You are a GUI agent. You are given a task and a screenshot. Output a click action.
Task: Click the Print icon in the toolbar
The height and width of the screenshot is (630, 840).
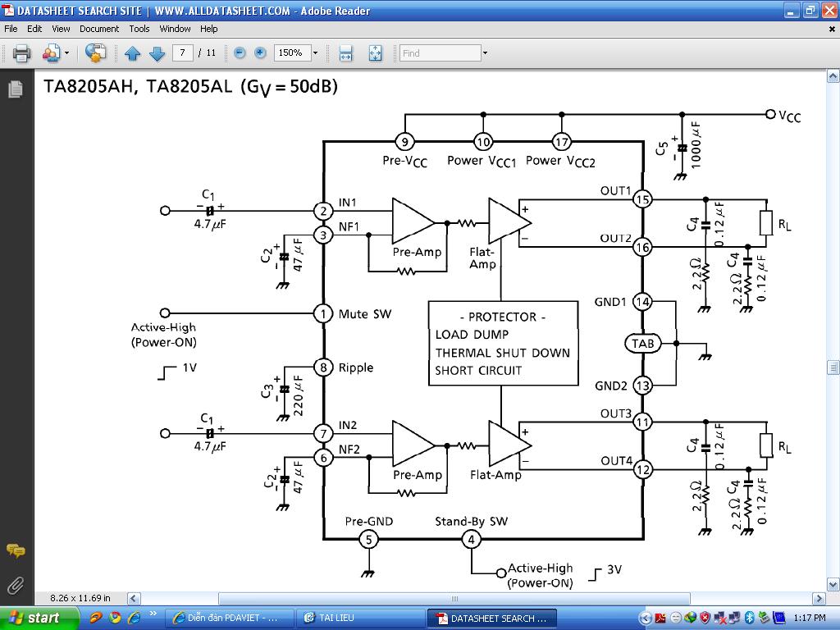(x=21, y=53)
